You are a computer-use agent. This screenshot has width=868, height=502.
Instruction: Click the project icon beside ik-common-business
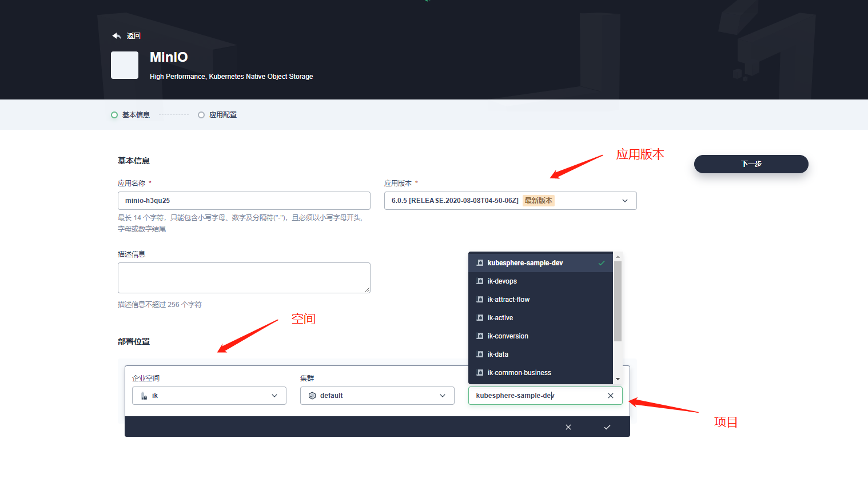click(x=479, y=372)
